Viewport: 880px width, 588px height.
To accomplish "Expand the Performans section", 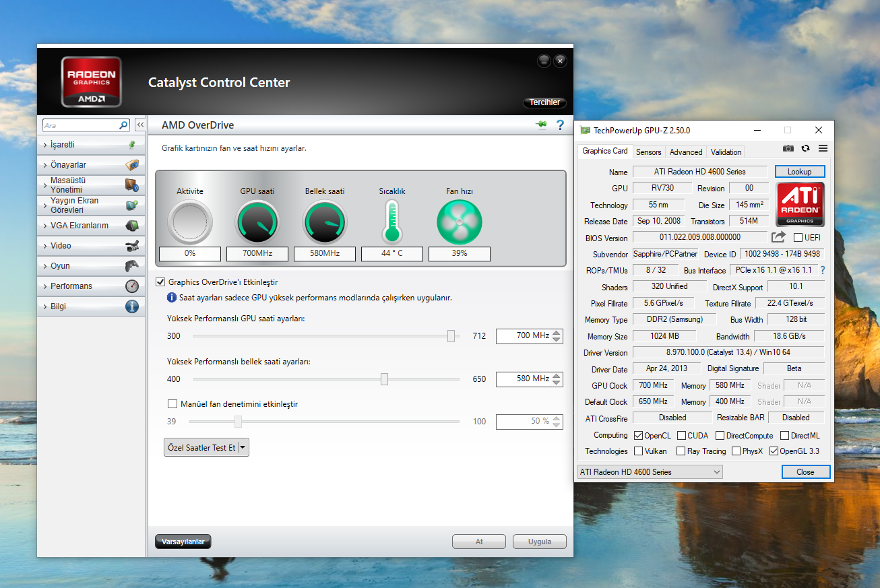I will pos(91,286).
